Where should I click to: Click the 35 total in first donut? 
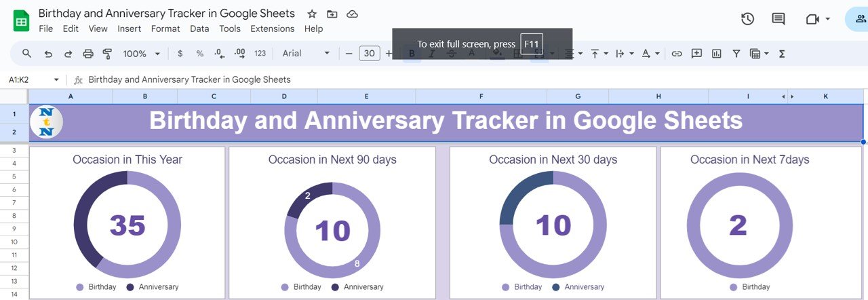tap(127, 225)
